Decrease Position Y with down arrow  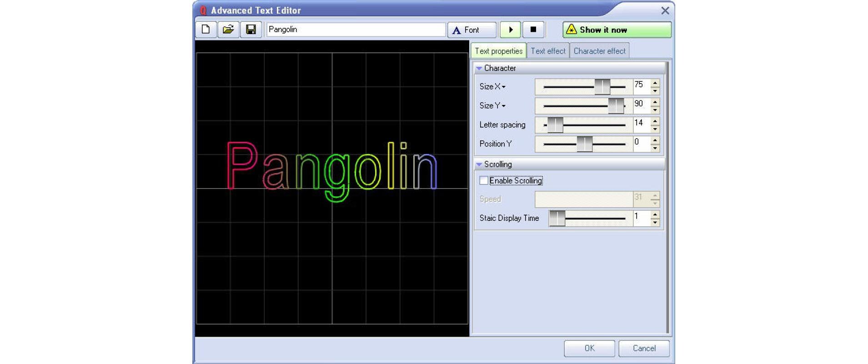tap(655, 148)
